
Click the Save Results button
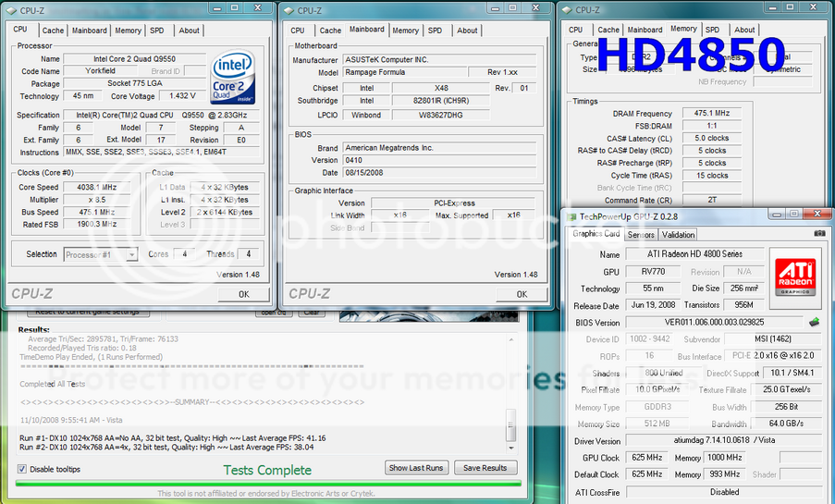(485, 468)
